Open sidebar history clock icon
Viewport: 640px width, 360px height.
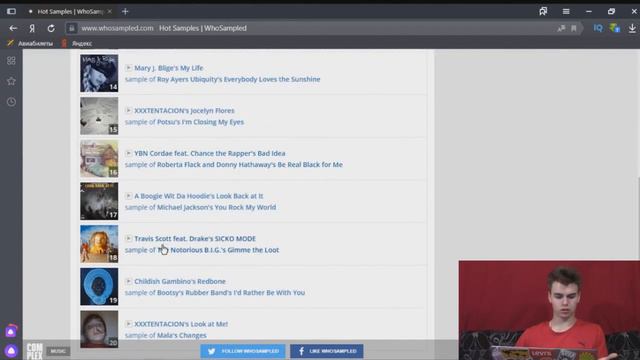[11, 102]
